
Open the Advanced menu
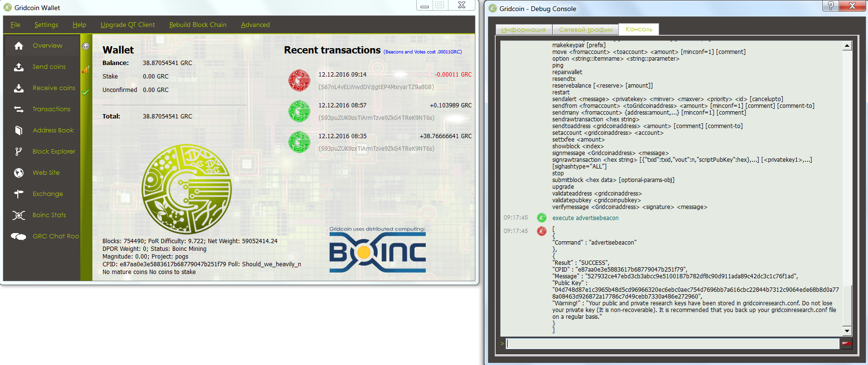tap(255, 25)
